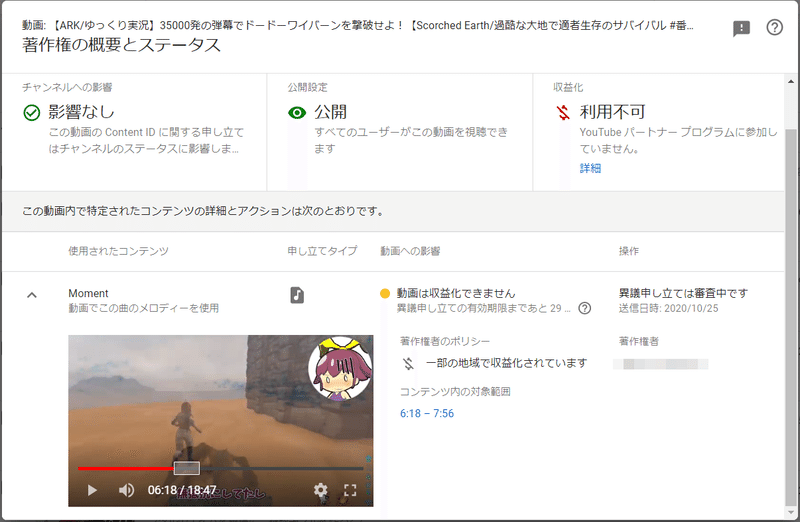
Task: Click the video preview frame
Action: pos(220,420)
